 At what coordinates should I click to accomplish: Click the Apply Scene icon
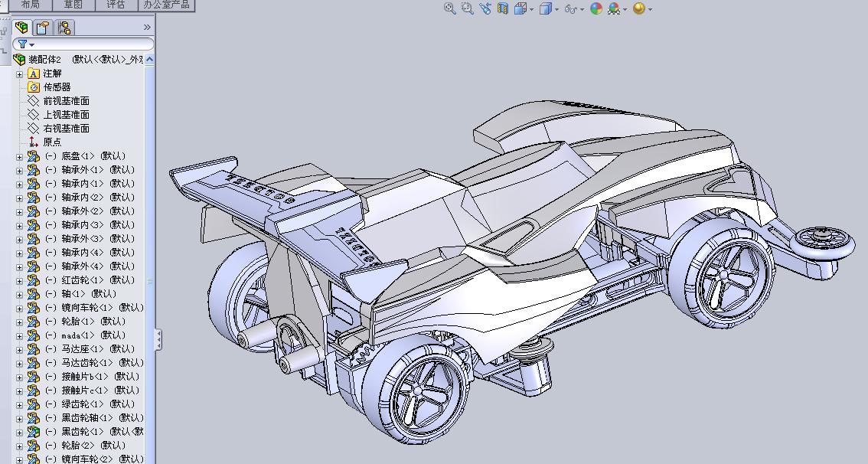[614, 8]
